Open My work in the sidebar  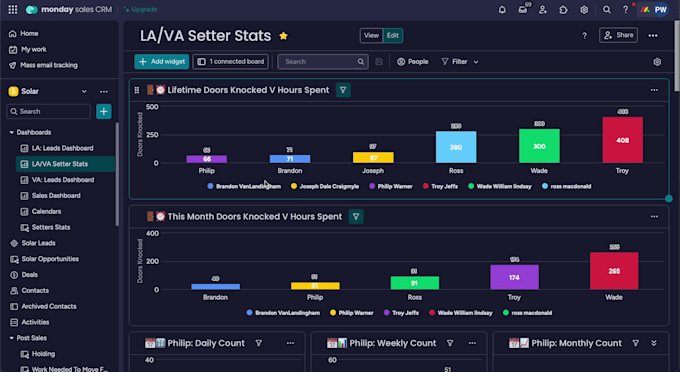(28, 49)
